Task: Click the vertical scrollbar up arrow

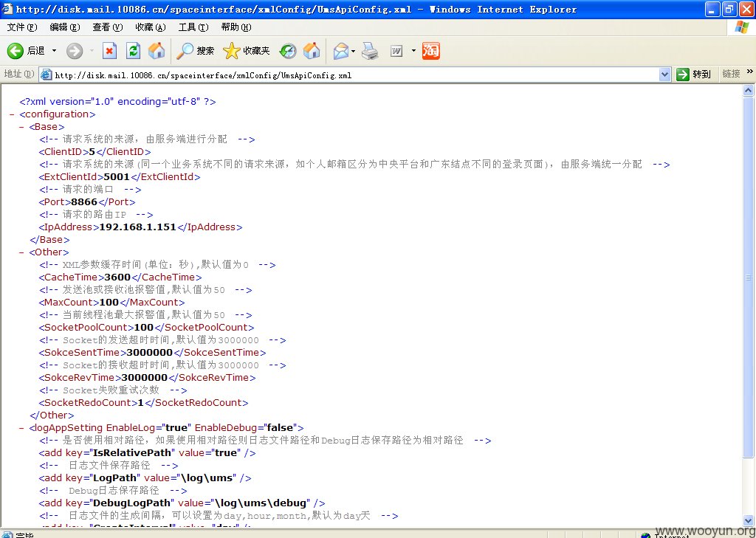Action: (x=749, y=90)
